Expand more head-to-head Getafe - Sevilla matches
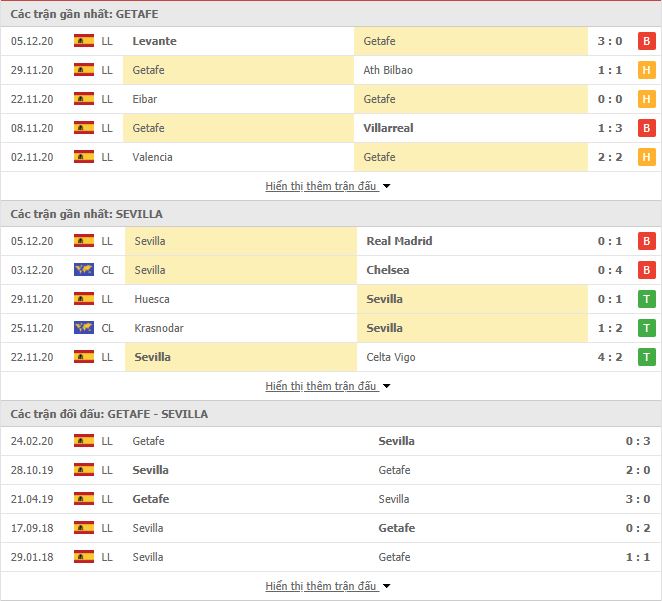This screenshot has width=662, height=601. (328, 586)
